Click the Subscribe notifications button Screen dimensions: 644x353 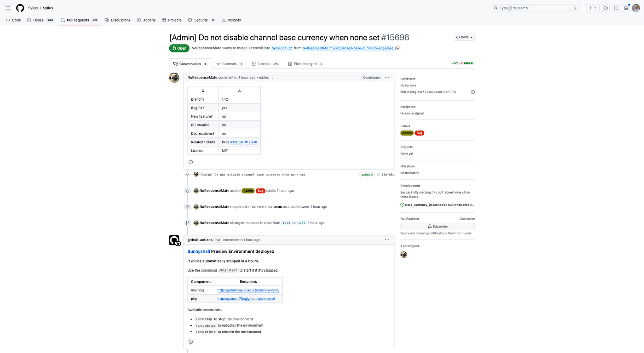click(x=437, y=227)
